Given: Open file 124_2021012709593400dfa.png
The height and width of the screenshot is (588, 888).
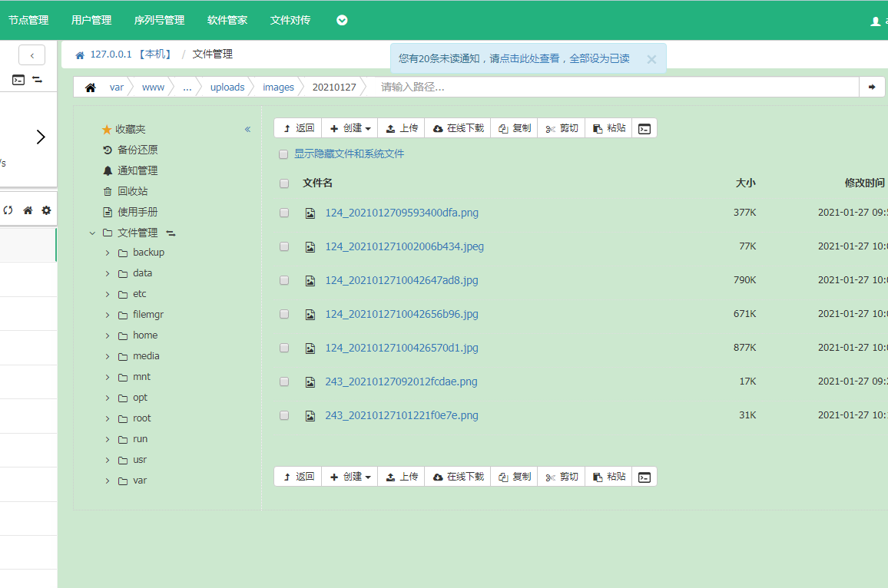Looking at the screenshot, I should (x=402, y=213).
